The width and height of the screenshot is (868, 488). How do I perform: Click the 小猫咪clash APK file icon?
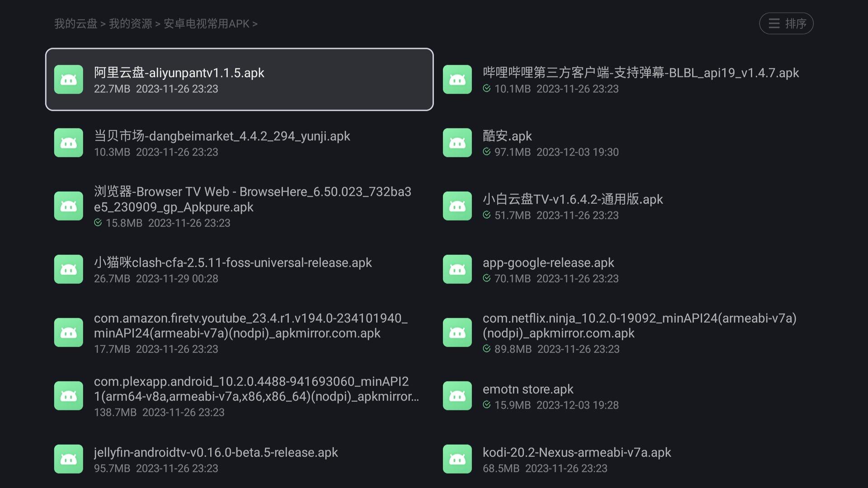tap(68, 269)
